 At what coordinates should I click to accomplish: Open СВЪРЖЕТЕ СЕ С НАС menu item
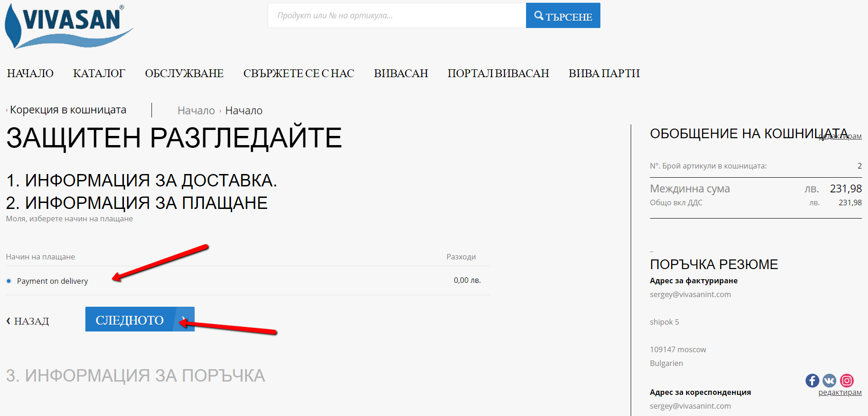point(299,73)
